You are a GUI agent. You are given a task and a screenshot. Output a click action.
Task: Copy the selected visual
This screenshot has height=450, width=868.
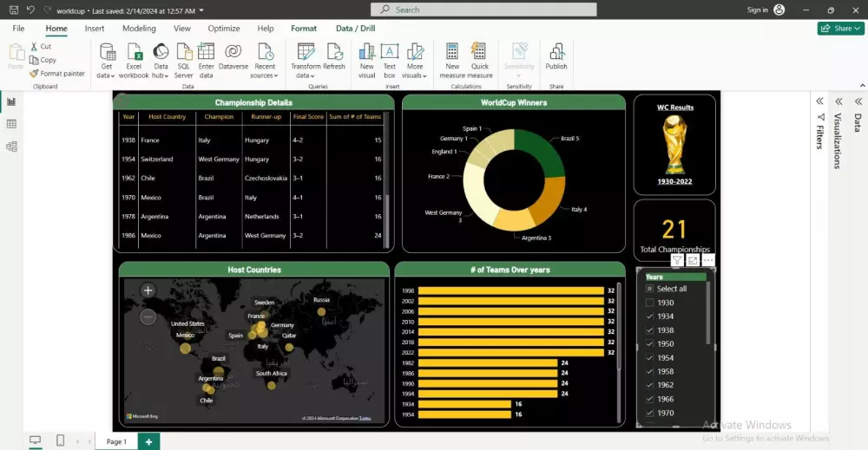point(43,60)
